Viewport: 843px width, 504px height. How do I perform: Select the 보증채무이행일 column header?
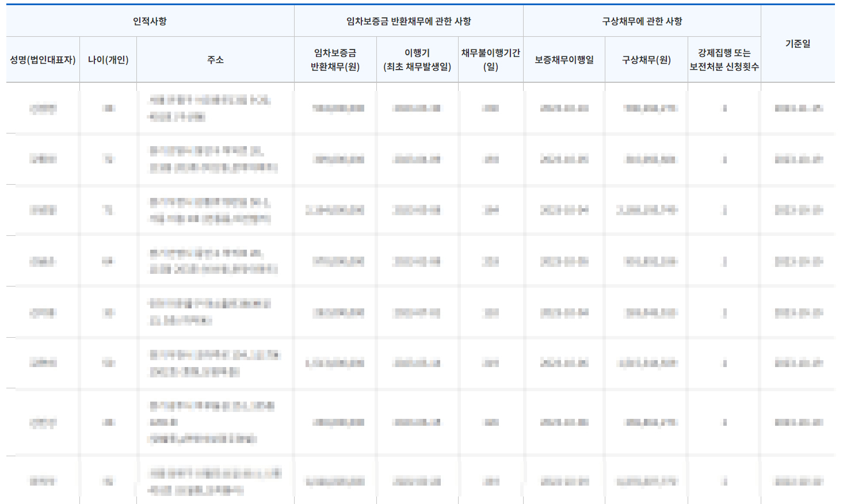coord(563,59)
